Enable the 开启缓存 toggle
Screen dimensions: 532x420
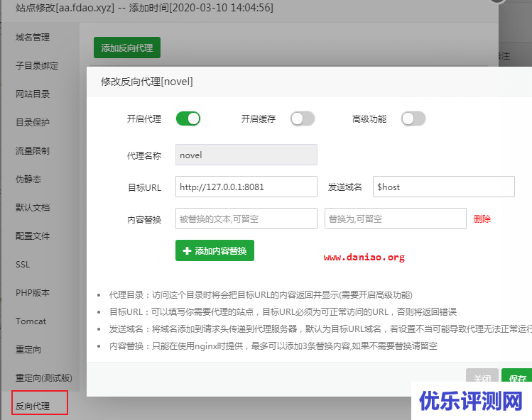303,118
